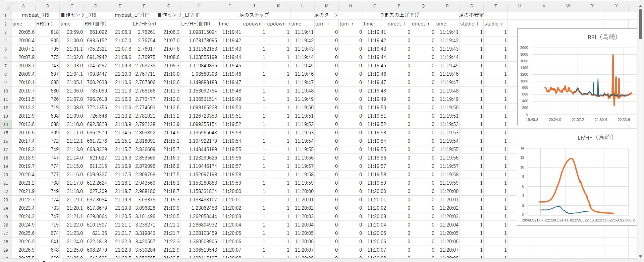The image size is (644, 262).
Task: Click the merged mybeat_RRI header cell
Action: (36, 15)
